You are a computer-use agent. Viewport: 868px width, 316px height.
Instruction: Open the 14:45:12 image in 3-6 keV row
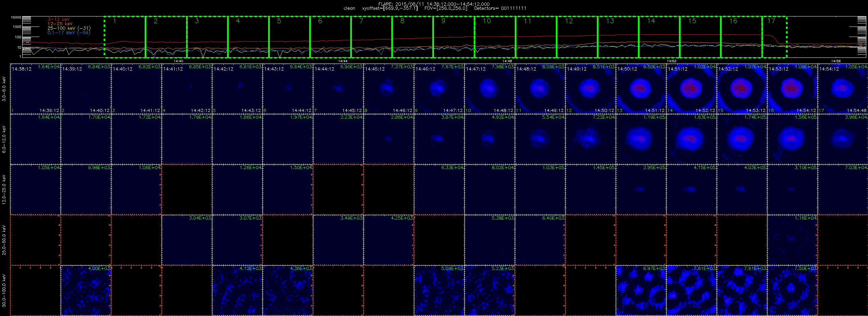[x=389, y=89]
